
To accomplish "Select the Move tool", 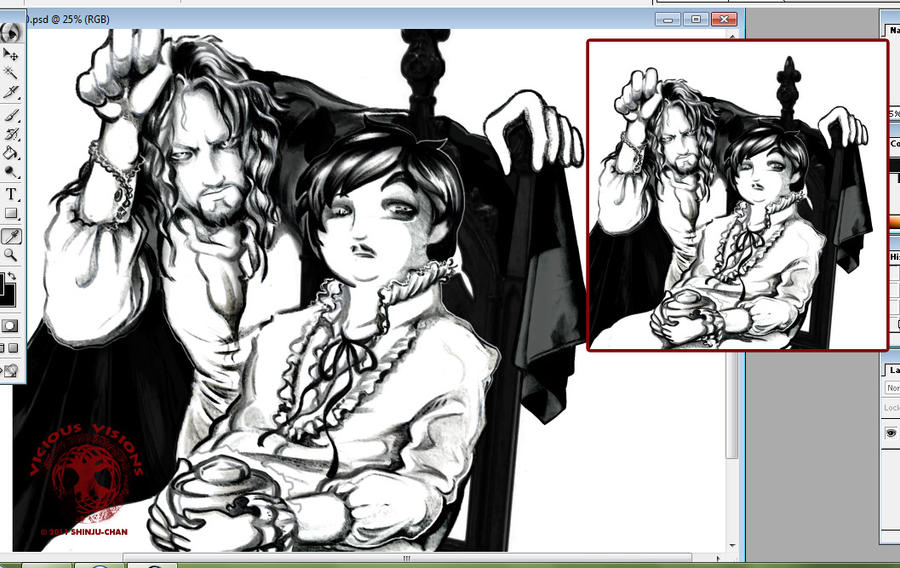I will (11, 54).
